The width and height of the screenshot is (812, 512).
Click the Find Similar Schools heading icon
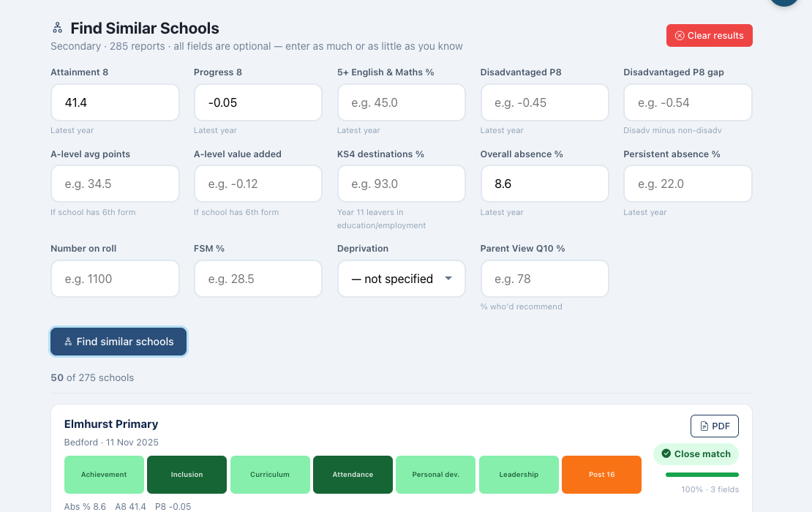pyautogui.click(x=58, y=28)
